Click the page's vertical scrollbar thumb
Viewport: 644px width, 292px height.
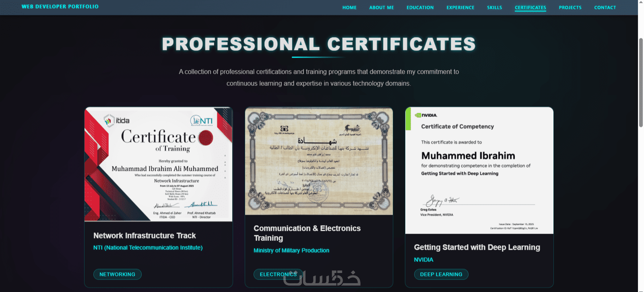pyautogui.click(x=641, y=83)
